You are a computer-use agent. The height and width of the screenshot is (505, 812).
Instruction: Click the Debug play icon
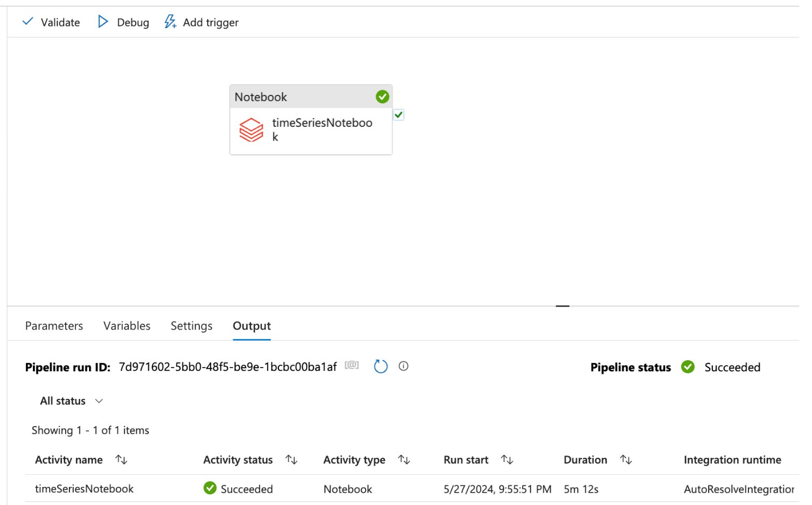pos(103,22)
